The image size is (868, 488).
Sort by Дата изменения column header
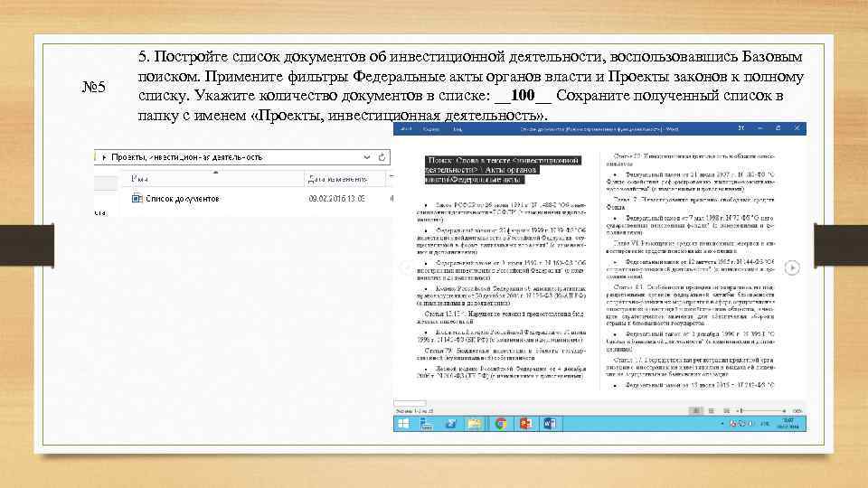(337, 179)
